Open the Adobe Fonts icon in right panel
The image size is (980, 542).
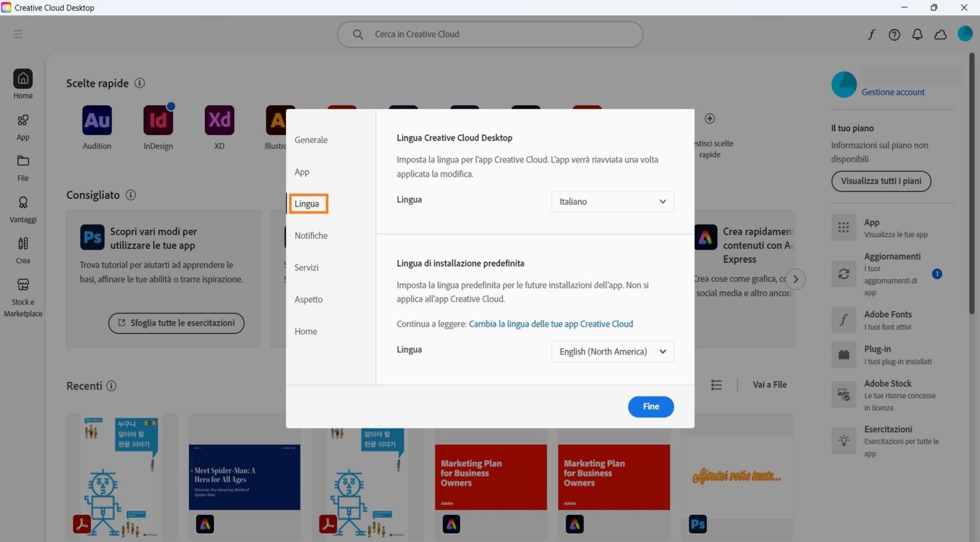pos(844,320)
